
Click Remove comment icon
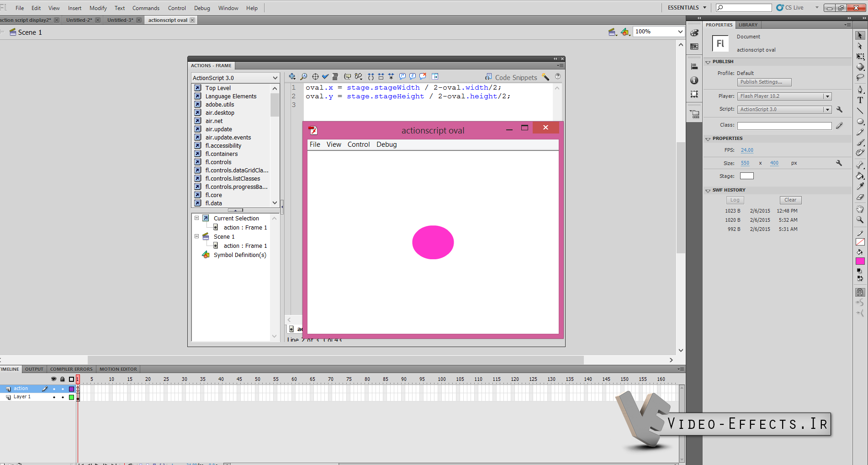[x=423, y=76]
